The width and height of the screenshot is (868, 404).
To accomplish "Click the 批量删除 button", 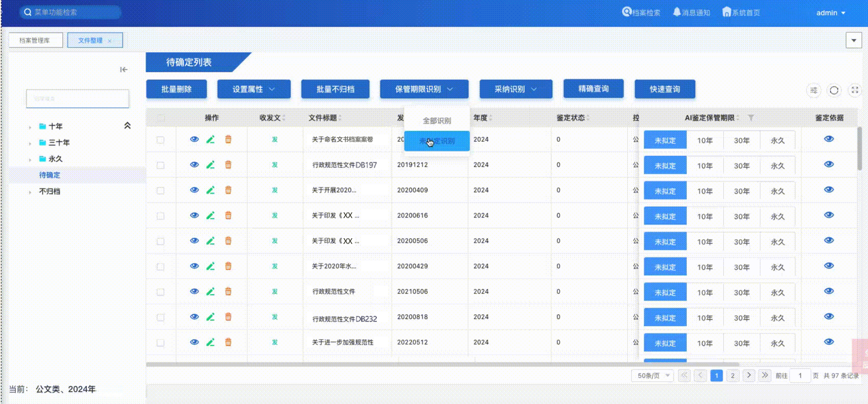I will coord(176,90).
